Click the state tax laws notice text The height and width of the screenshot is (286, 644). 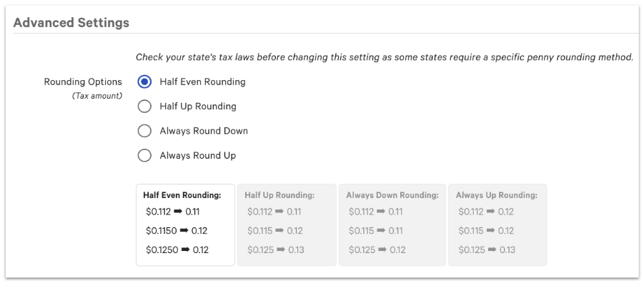click(384, 57)
